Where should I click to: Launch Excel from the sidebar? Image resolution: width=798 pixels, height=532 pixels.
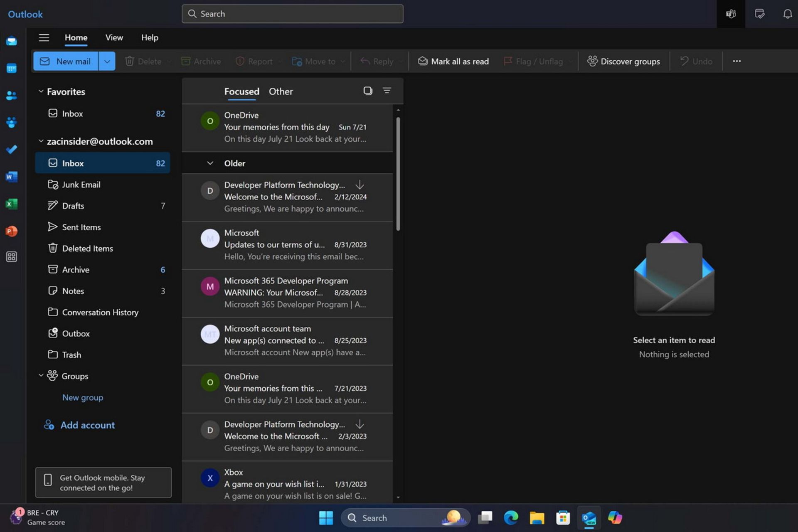tap(12, 204)
